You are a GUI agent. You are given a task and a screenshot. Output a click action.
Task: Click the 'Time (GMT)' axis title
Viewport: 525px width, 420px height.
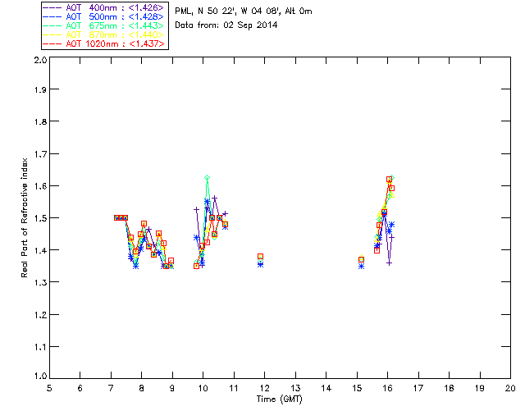click(280, 399)
